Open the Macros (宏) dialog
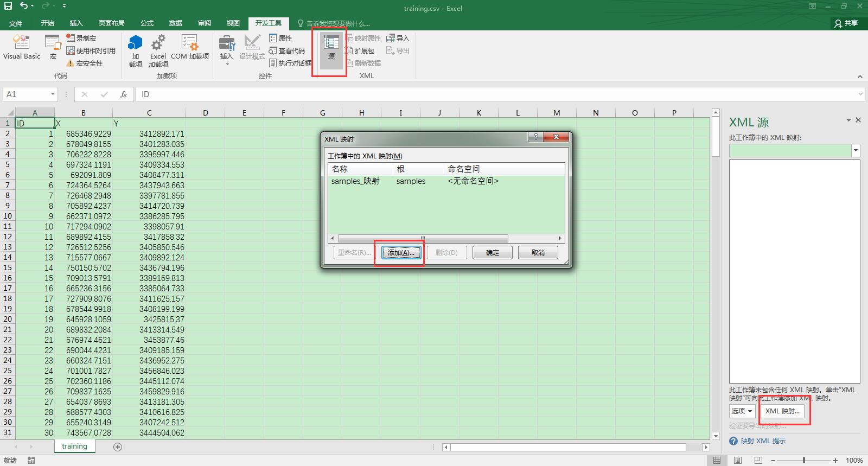This screenshot has width=868, height=466. pos(53,47)
